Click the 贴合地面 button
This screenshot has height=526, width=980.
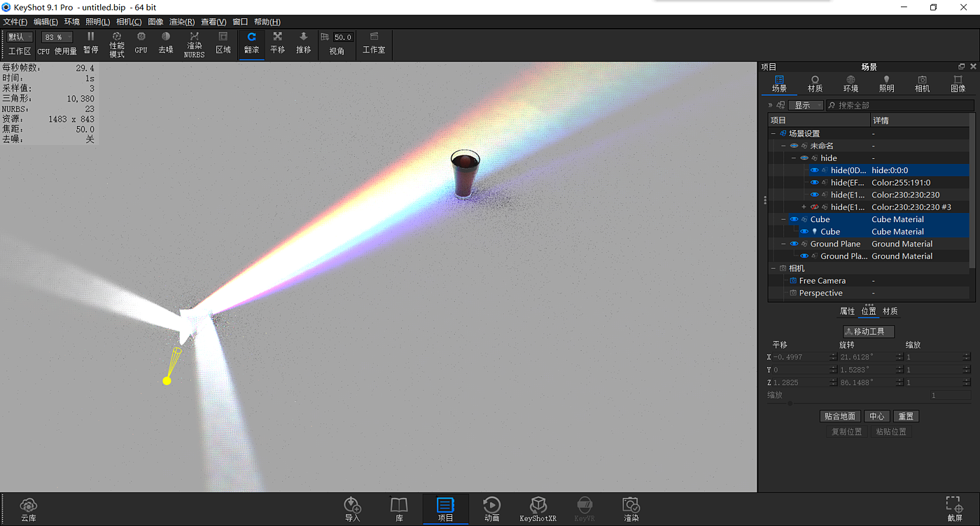(839, 416)
